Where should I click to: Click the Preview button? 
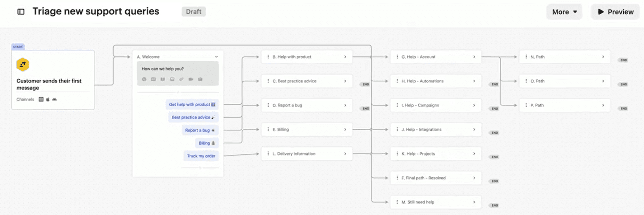click(x=615, y=12)
